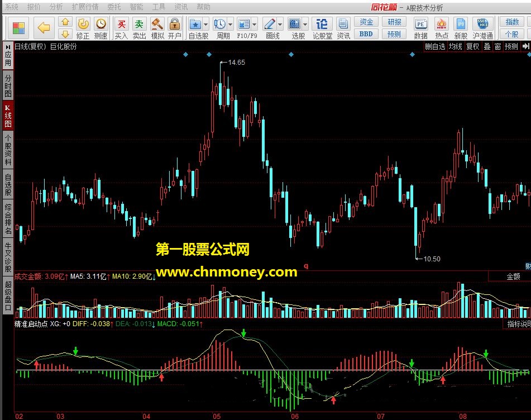
Task: Click the small red q marker on the chart
Action: 306,266
